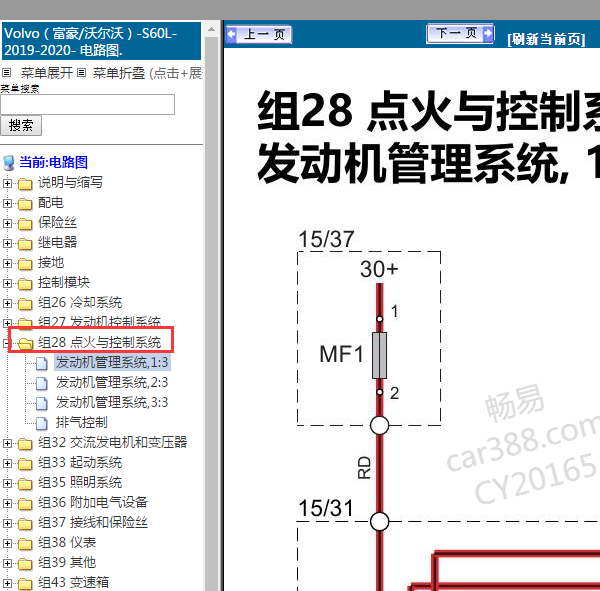
Task: Expand the 接地 tree node
Action: (7, 263)
